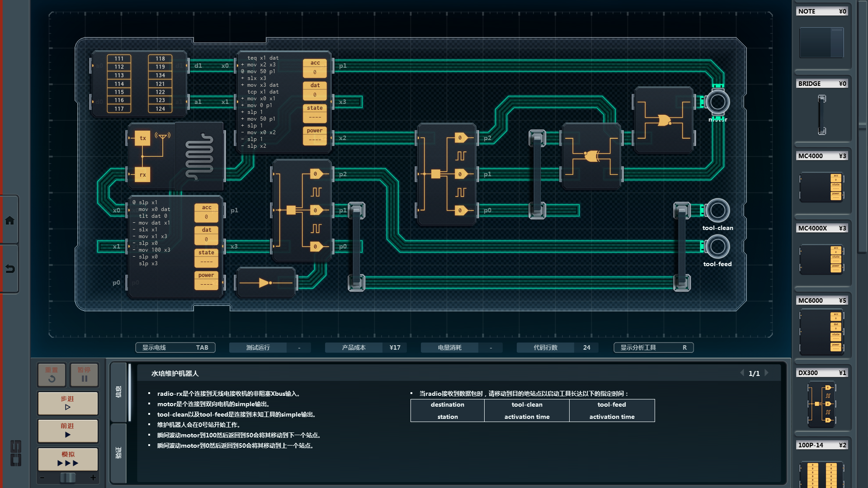
Task: Select the BRIDGE part icon
Action: coord(821,115)
